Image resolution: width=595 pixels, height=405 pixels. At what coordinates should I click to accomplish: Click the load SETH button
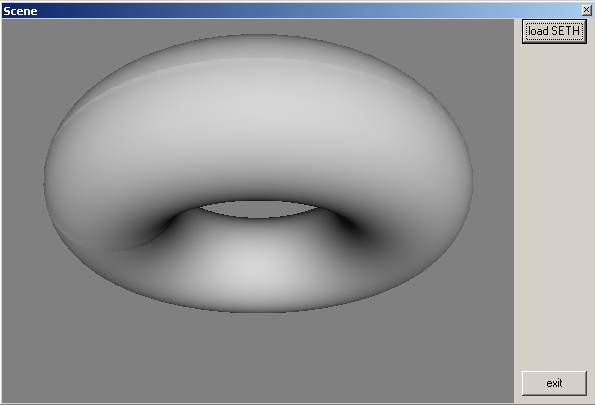[554, 31]
